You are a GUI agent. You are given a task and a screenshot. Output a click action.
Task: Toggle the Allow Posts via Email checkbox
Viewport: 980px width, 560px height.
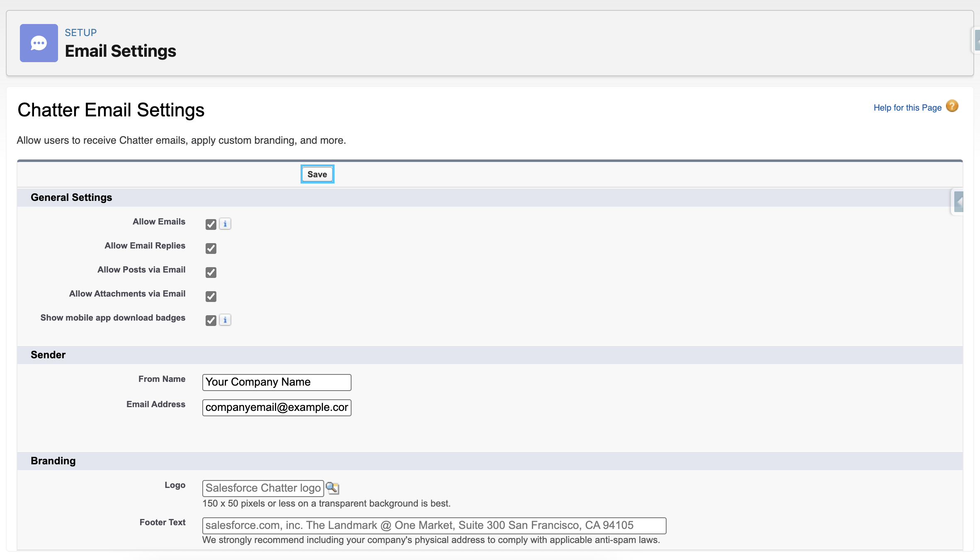click(211, 273)
